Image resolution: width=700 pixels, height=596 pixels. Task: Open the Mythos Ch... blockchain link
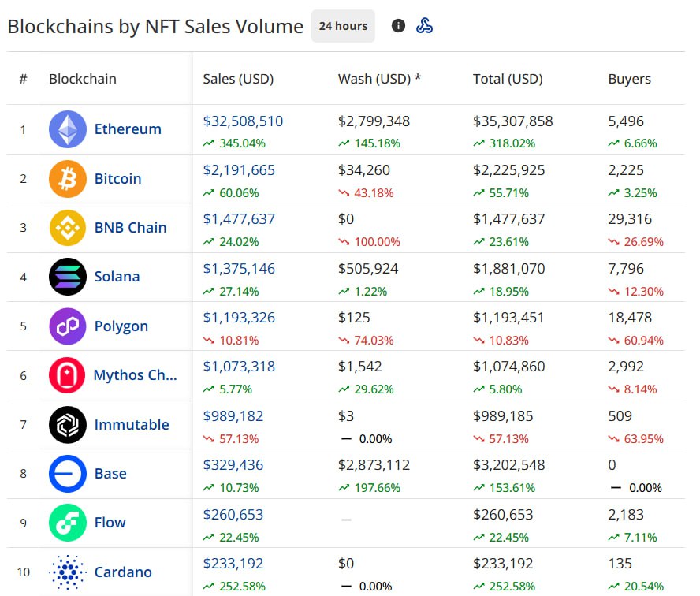tap(136, 375)
